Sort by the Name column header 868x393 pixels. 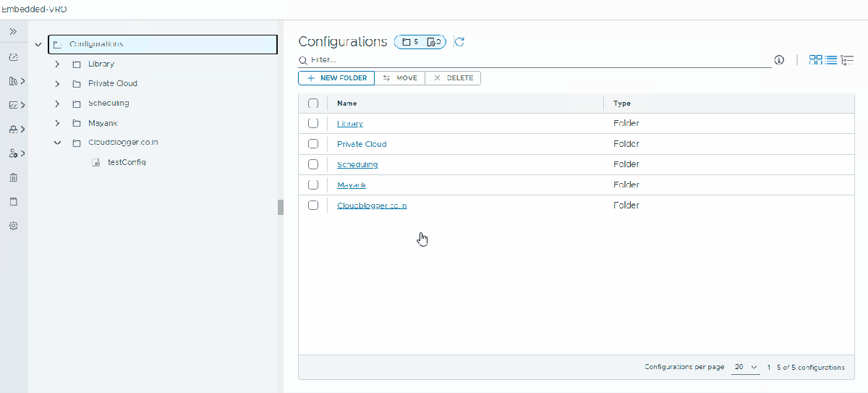point(346,103)
